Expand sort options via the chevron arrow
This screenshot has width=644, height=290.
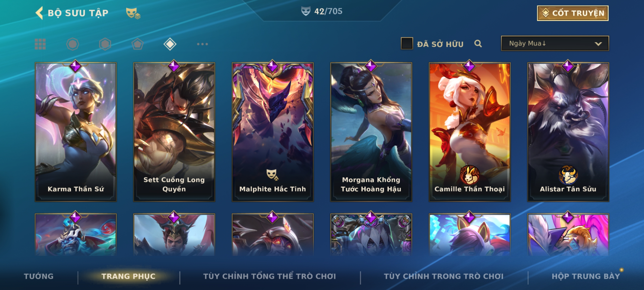click(598, 44)
